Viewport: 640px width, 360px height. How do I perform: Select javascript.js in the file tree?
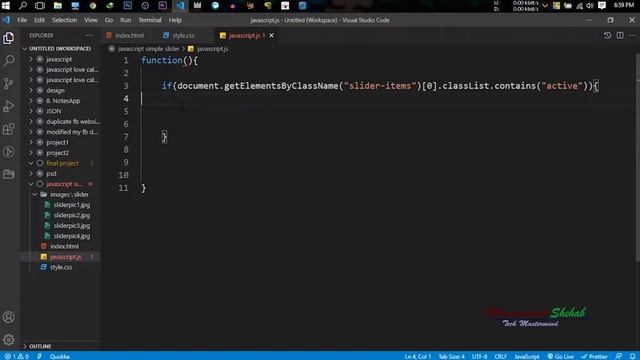(65, 257)
